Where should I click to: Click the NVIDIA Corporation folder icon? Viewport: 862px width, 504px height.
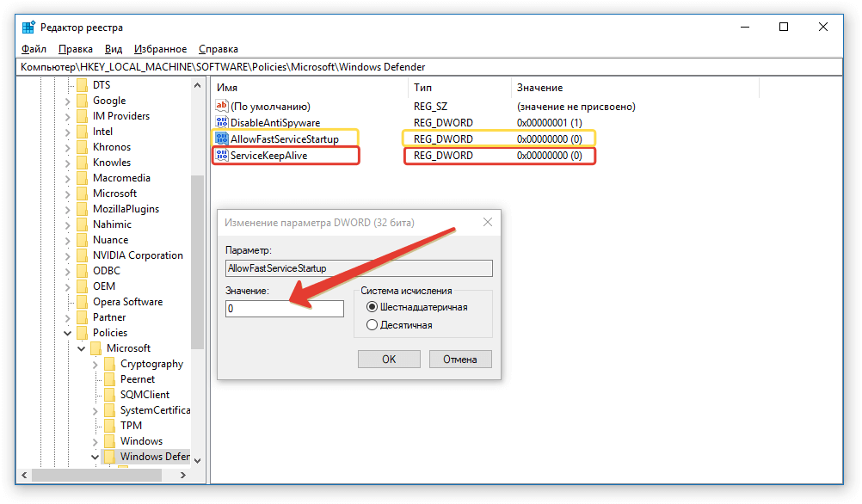click(82, 255)
